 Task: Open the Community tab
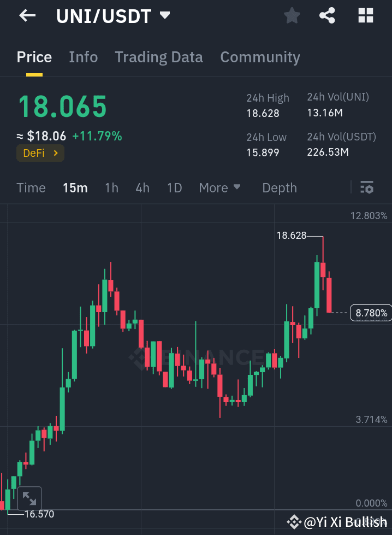coord(260,57)
